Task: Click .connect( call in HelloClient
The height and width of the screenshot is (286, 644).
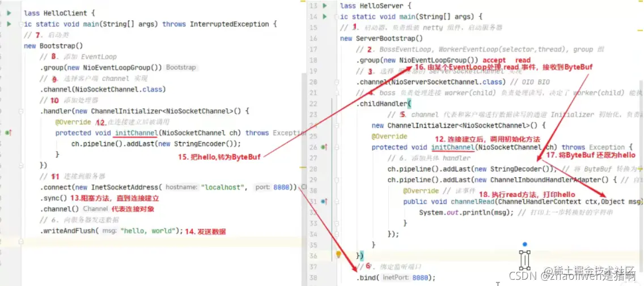Action: tap(56, 187)
